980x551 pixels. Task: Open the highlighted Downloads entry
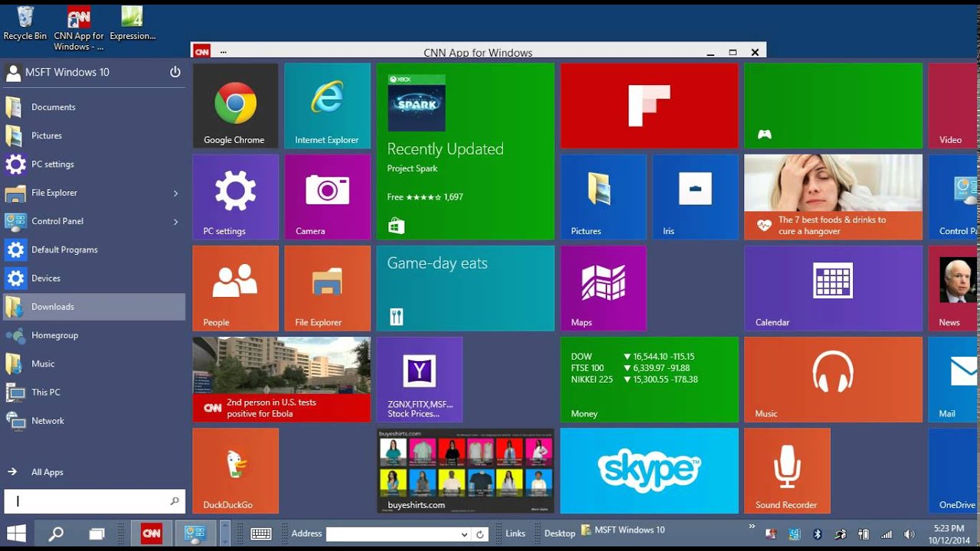(x=94, y=307)
